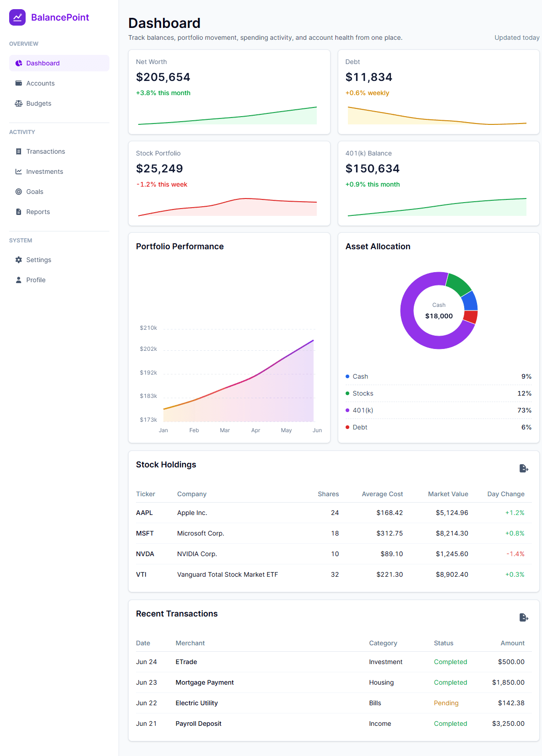
Task: Navigate to Transactions
Action: 59,151
